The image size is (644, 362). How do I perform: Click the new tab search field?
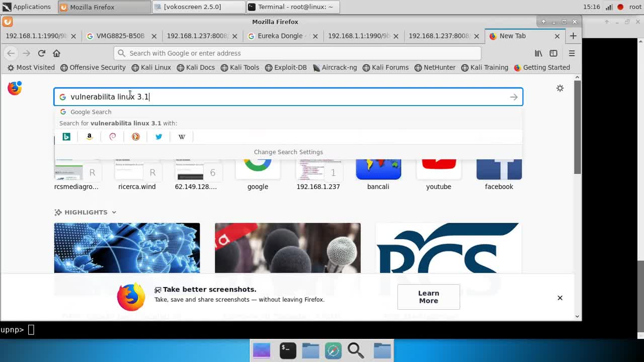point(288,97)
